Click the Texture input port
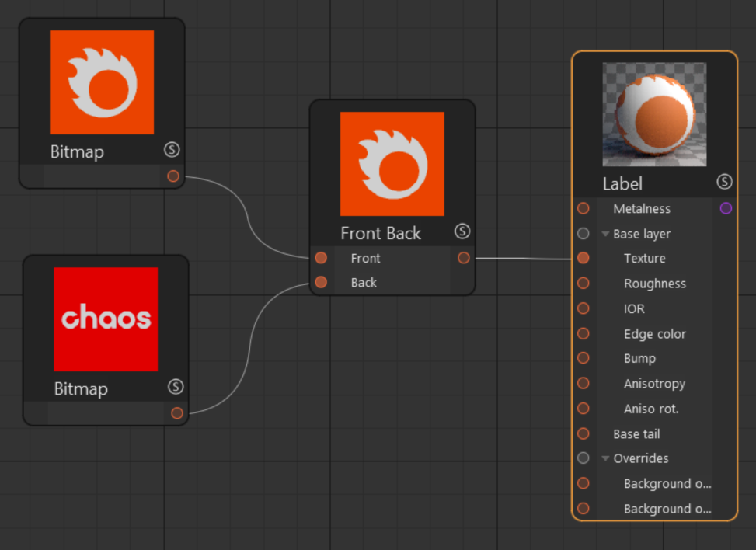Viewport: 756px width, 550px height. click(x=584, y=258)
